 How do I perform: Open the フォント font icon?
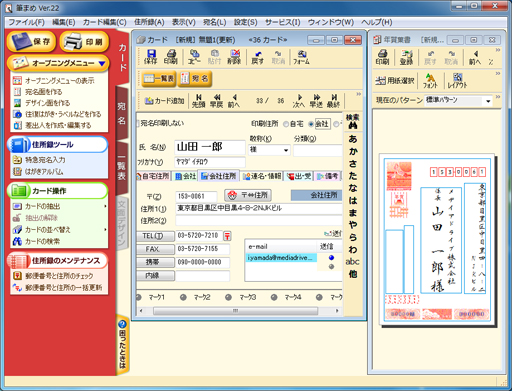(x=430, y=81)
